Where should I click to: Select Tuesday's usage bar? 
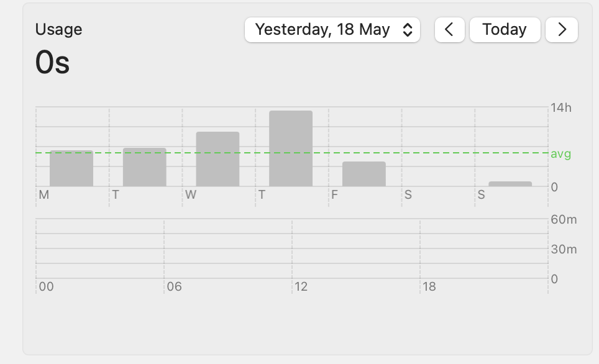tap(145, 167)
